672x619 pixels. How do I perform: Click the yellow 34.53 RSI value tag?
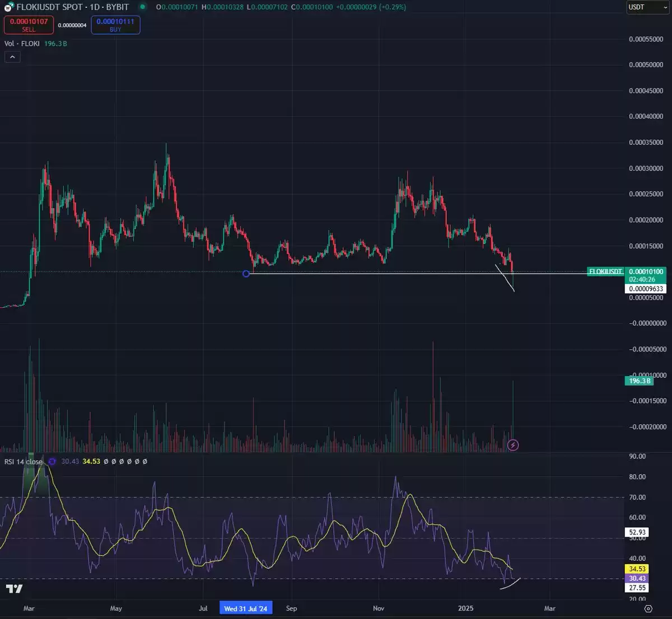[637, 569]
